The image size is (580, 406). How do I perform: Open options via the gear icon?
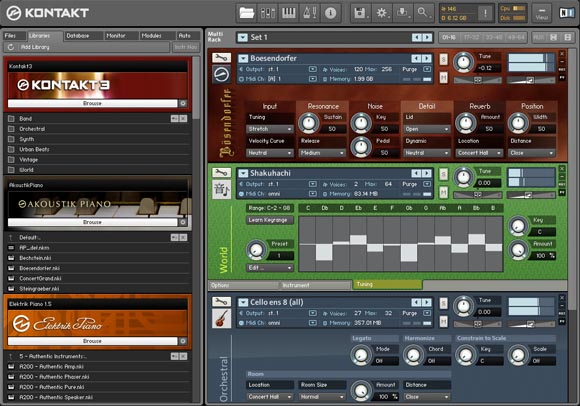[x=382, y=13]
